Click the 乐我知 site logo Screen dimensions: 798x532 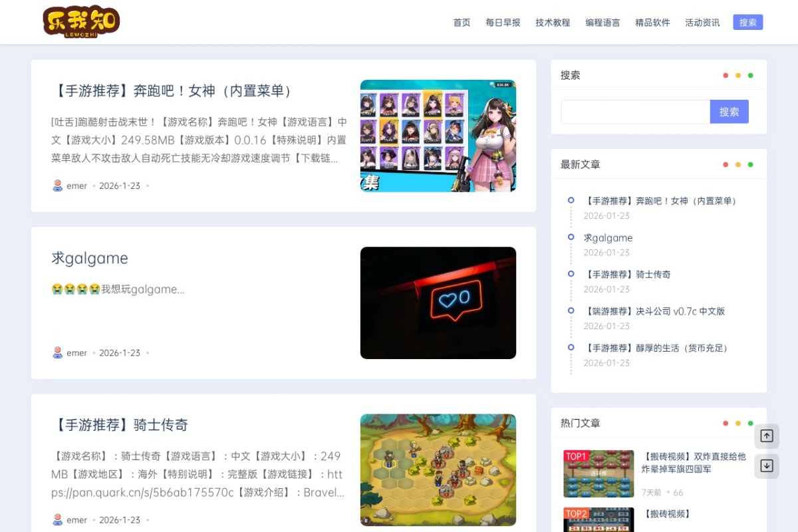80,21
